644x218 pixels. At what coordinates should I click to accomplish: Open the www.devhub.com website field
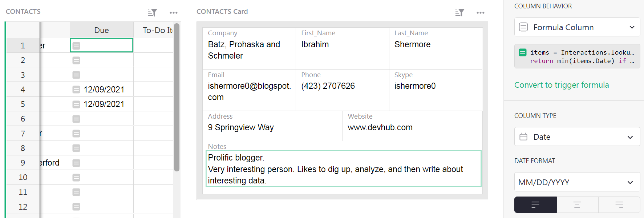[x=380, y=128]
